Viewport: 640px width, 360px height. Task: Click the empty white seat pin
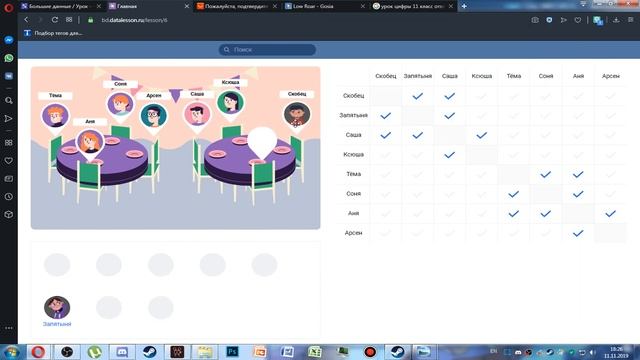(x=262, y=142)
